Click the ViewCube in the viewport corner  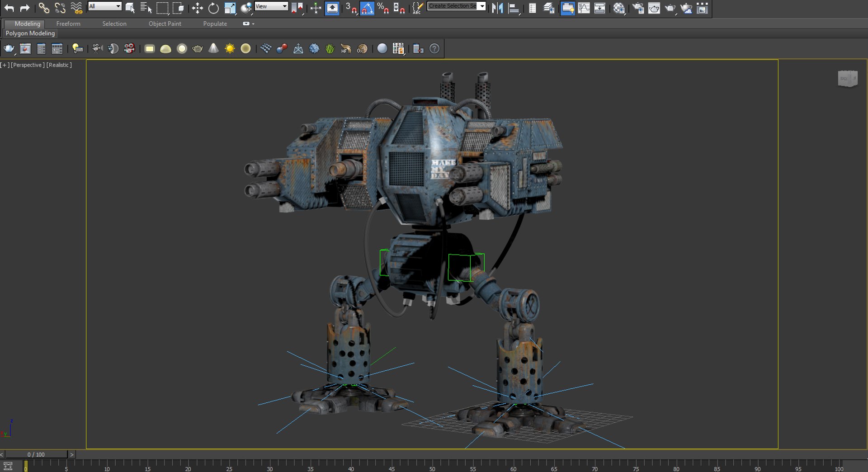[848, 79]
